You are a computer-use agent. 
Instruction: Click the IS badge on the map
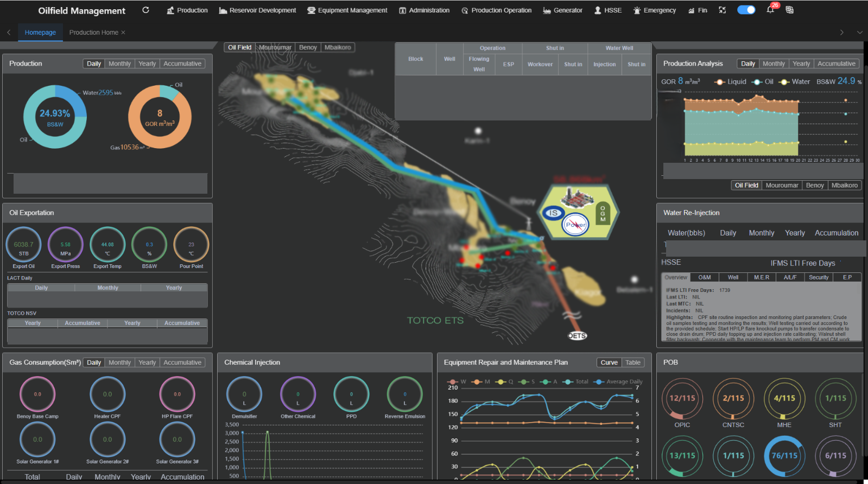(553, 213)
